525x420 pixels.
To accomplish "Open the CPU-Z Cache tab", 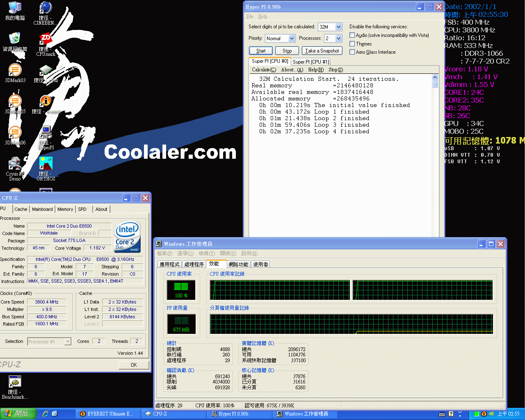I will 21,209.
